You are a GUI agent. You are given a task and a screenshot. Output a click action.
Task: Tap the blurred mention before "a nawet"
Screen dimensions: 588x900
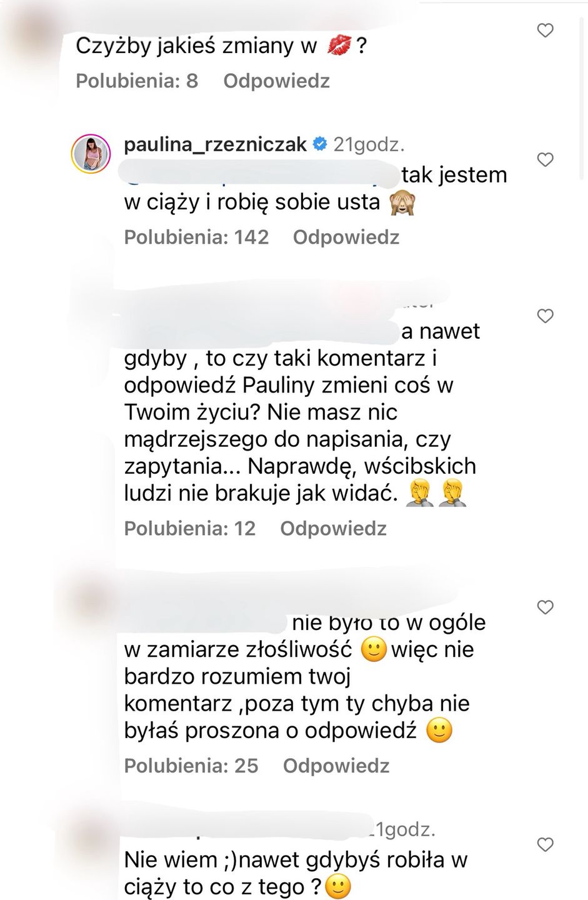(261, 331)
